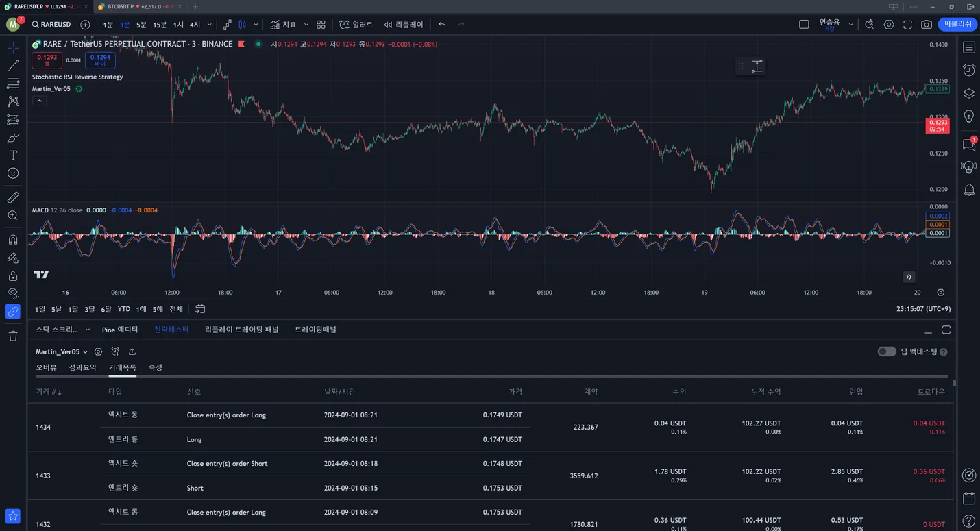Open the Martin_Ver05 strategy selector dropdown

pyautogui.click(x=62, y=351)
